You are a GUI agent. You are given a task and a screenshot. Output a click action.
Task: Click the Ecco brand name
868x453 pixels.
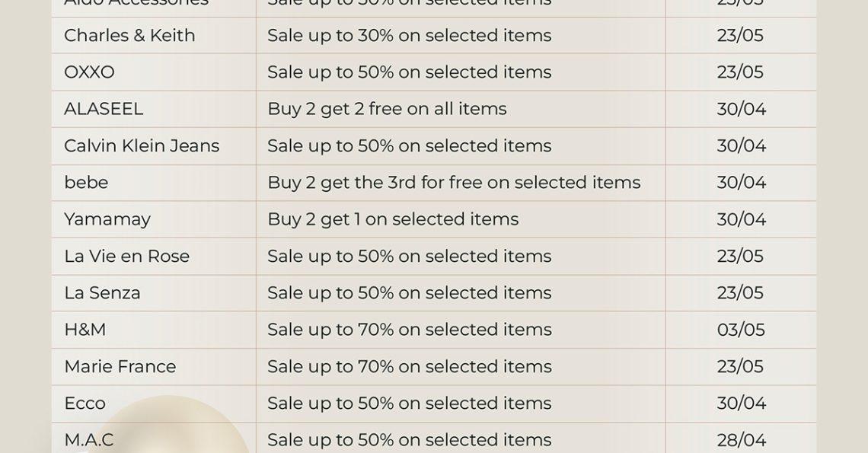(85, 404)
